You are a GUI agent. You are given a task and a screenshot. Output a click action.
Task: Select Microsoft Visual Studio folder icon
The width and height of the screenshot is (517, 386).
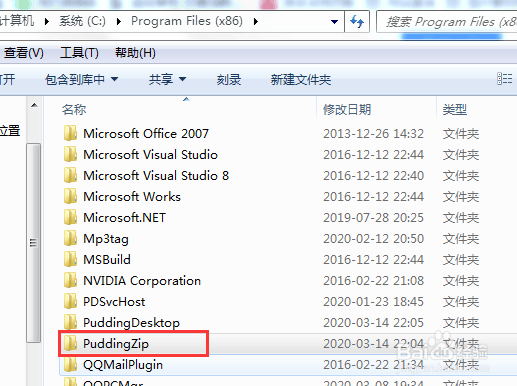pos(70,154)
